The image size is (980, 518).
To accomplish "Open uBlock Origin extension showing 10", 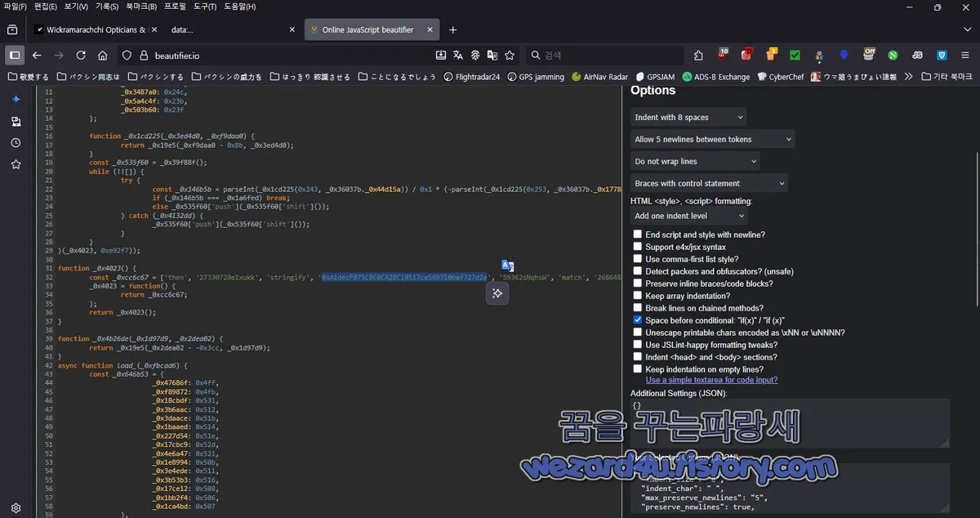I will tap(722, 56).
